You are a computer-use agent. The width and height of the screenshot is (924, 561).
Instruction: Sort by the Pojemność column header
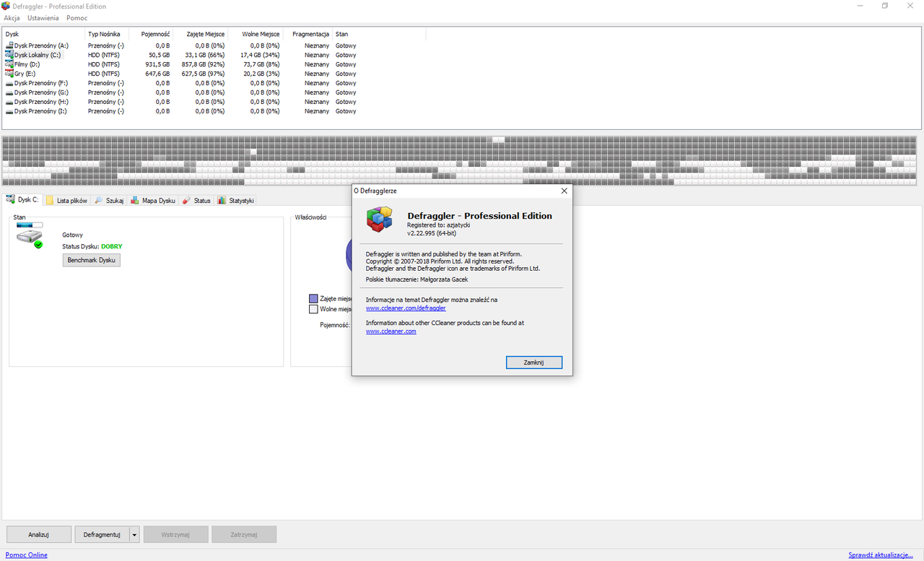(151, 34)
